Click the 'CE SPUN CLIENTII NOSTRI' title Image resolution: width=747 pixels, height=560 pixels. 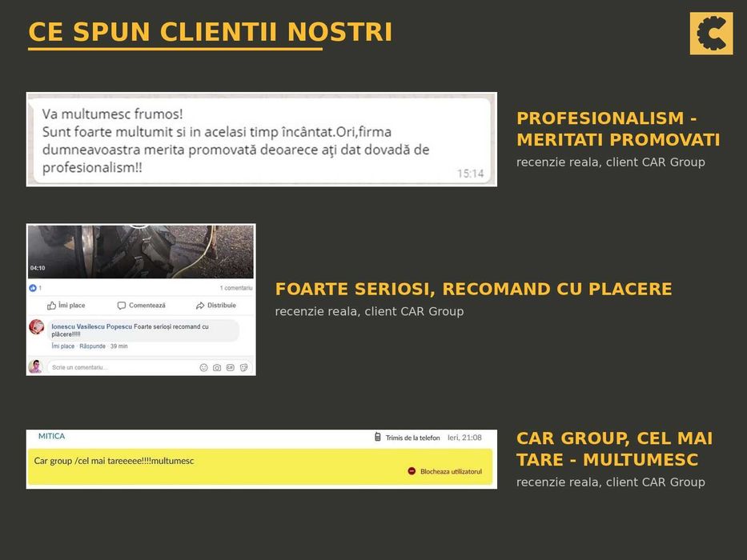pos(210,32)
